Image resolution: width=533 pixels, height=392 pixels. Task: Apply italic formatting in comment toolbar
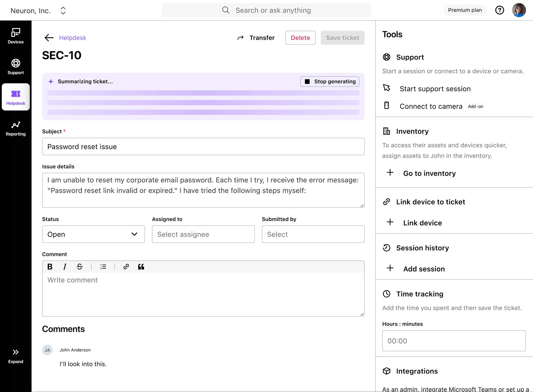65,267
